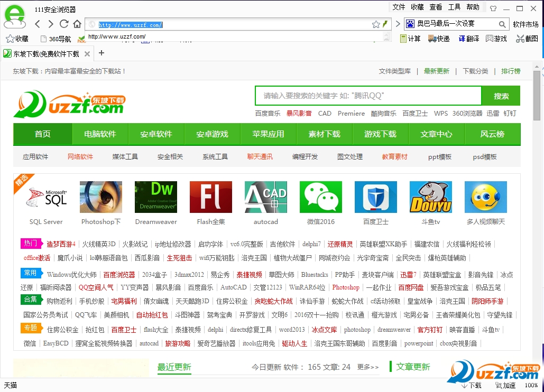
Task: Click the green lightning icon in address bar
Action: (385, 24)
